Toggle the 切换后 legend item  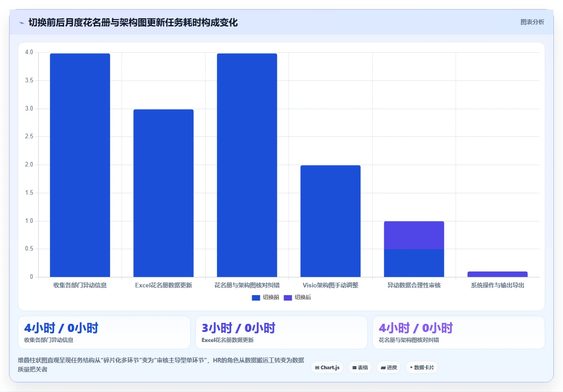coord(297,297)
